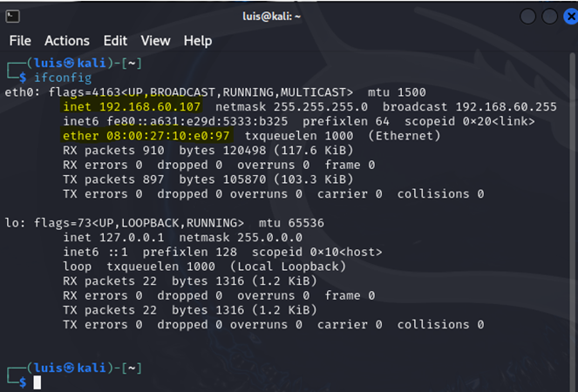This screenshot has width=578, height=392.
Task: Open the File menu
Action: pos(20,41)
